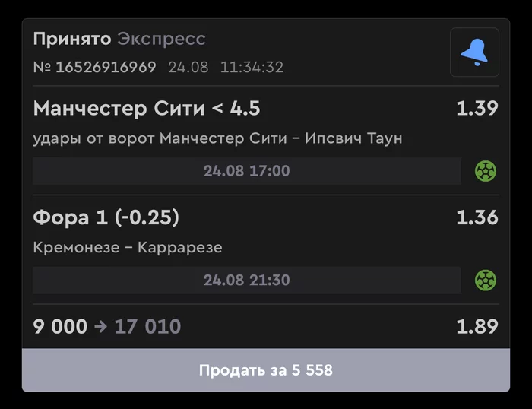Screen dimensions: 532x409
Task: Click the blue notification bell icon
Action: point(474,52)
